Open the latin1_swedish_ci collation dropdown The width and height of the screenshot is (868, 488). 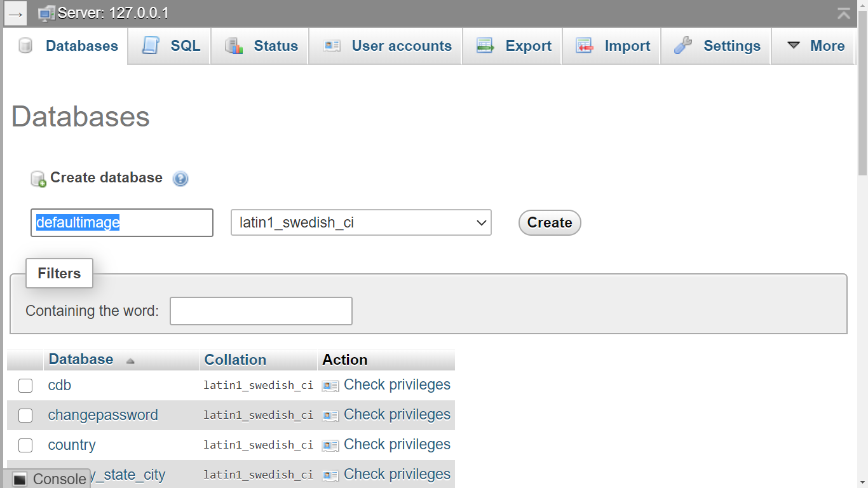360,222
